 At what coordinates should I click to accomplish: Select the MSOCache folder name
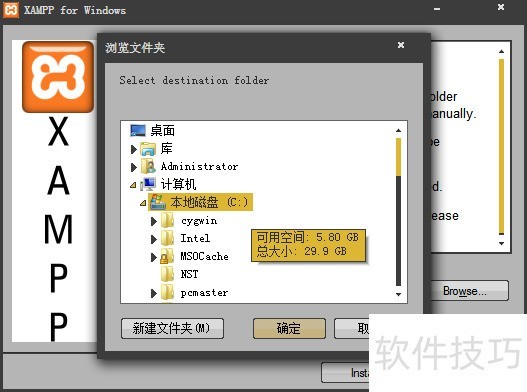click(x=204, y=257)
